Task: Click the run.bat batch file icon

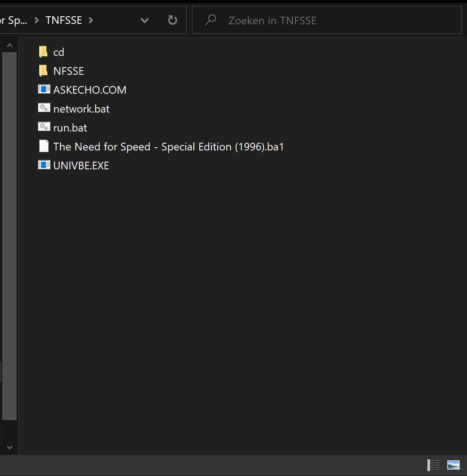Action: click(44, 127)
